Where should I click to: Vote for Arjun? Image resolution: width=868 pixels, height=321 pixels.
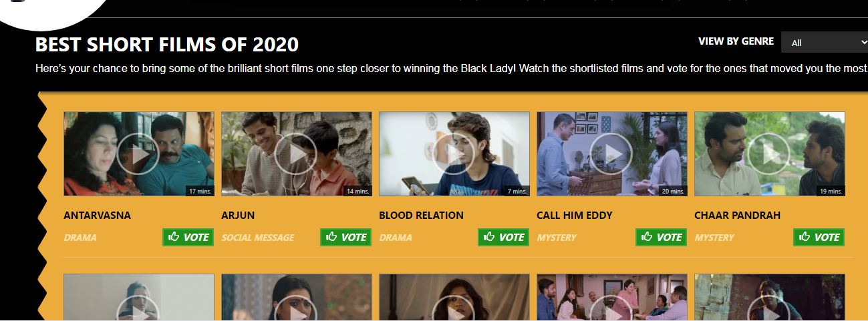(346, 237)
